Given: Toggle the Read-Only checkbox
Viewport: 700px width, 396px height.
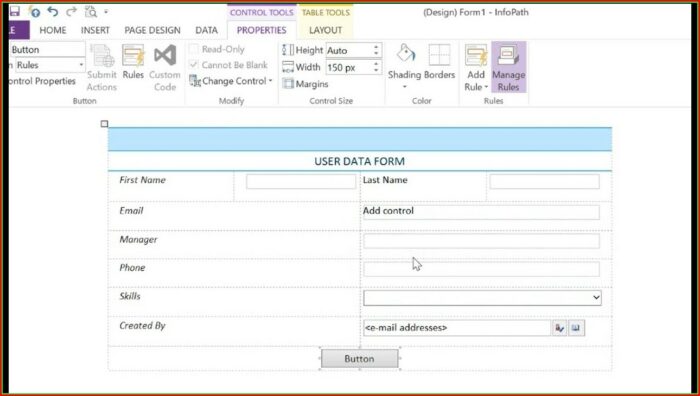Looking at the screenshot, I should [x=194, y=49].
